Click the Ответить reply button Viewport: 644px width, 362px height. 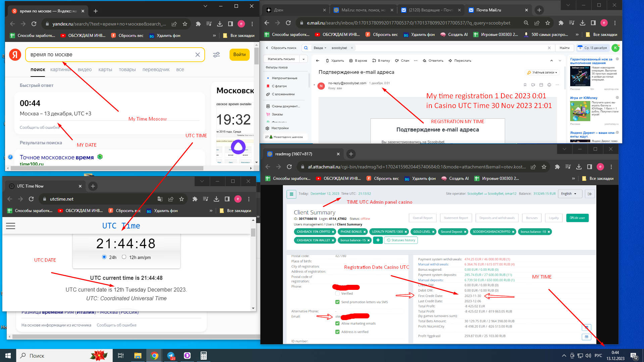433,61
